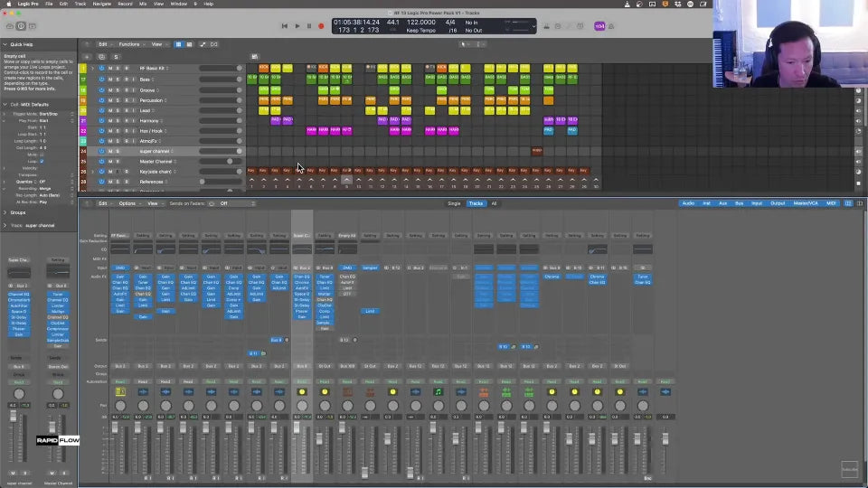The width and height of the screenshot is (868, 488).
Task: Solo the Percussion track
Action: (x=118, y=99)
